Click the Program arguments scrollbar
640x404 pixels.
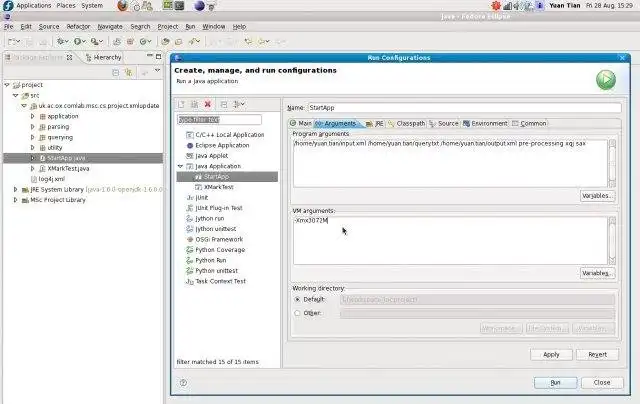pyautogui.click(x=612, y=163)
